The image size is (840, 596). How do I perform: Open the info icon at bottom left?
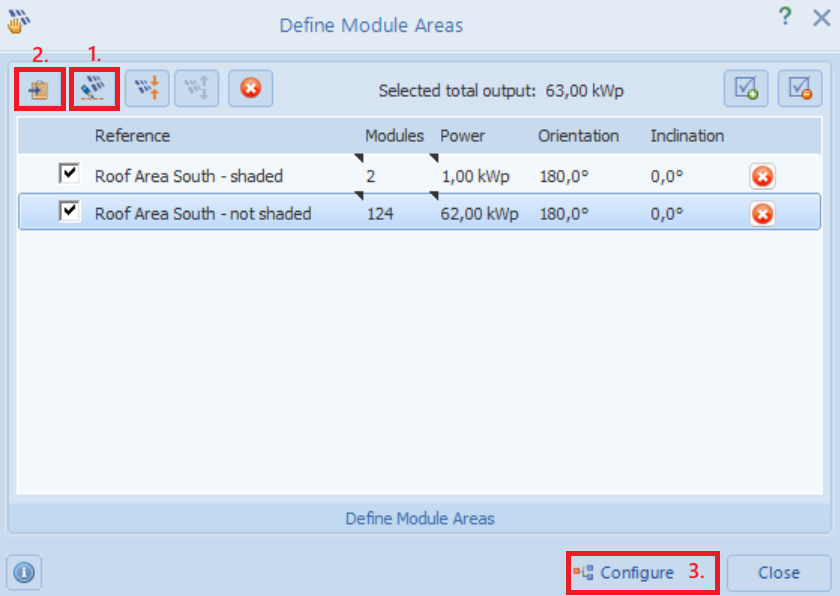[x=24, y=573]
